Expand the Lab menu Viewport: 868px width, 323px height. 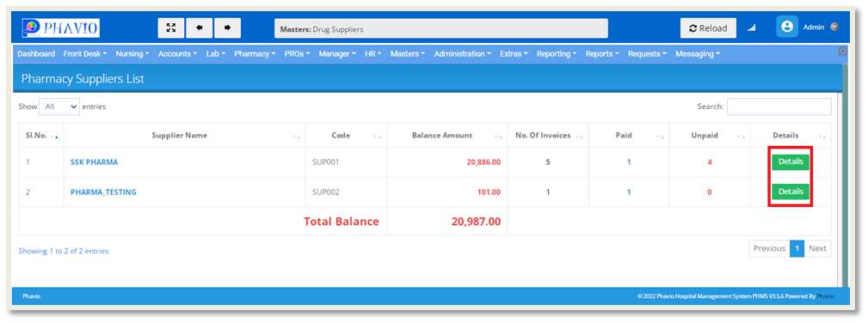tap(216, 54)
